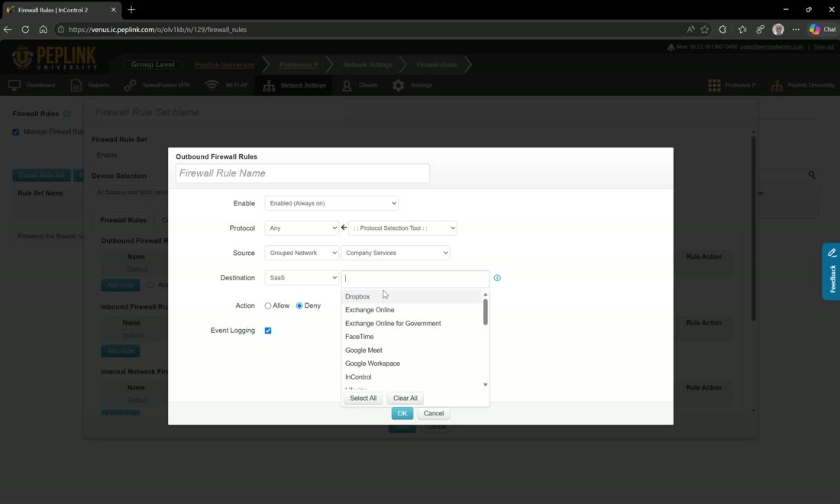Click the Reports document icon
This screenshot has height=504, width=840.
click(76, 86)
